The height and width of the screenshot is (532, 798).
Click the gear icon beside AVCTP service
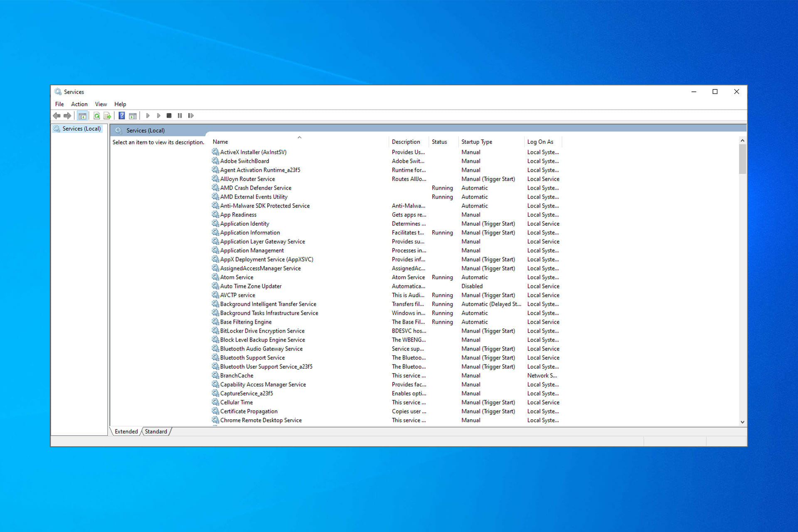215,295
